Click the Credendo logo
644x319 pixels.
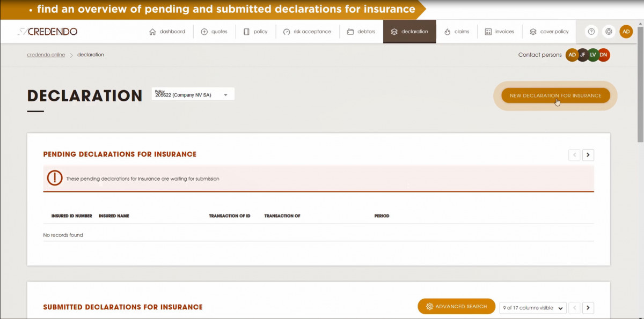(x=48, y=32)
